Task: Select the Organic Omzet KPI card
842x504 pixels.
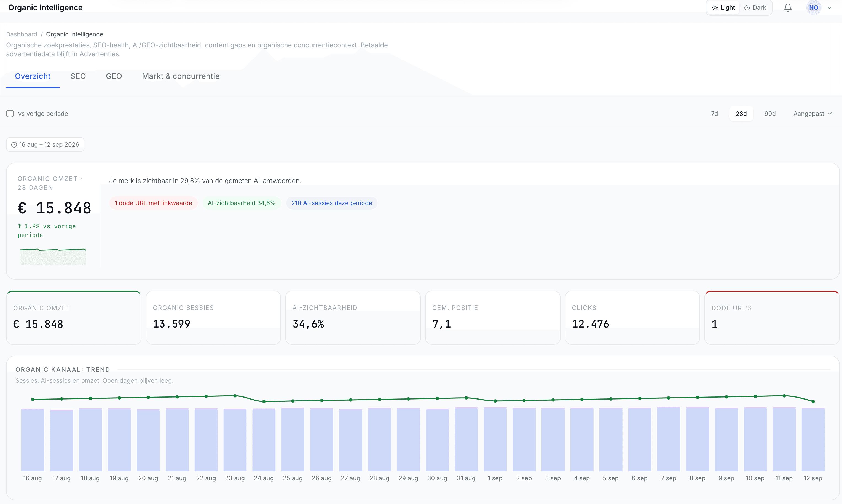Action: pyautogui.click(x=74, y=318)
